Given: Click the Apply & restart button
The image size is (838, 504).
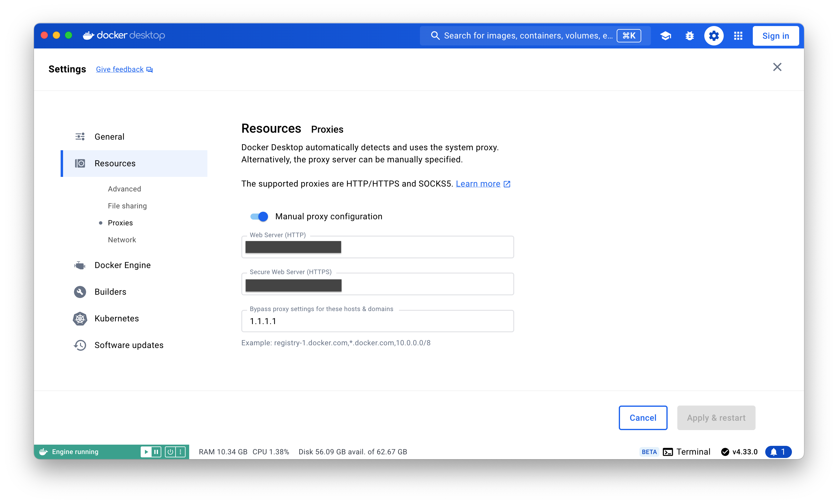Looking at the screenshot, I should point(716,418).
